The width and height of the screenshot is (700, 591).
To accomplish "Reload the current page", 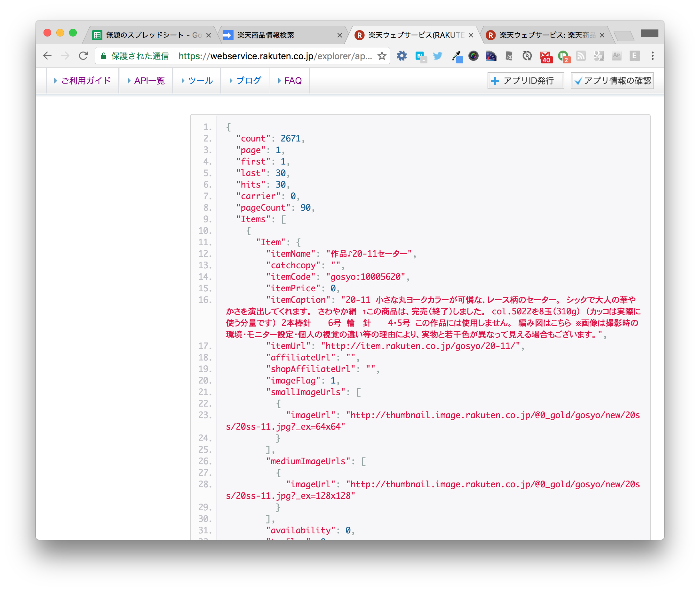I will coord(84,56).
